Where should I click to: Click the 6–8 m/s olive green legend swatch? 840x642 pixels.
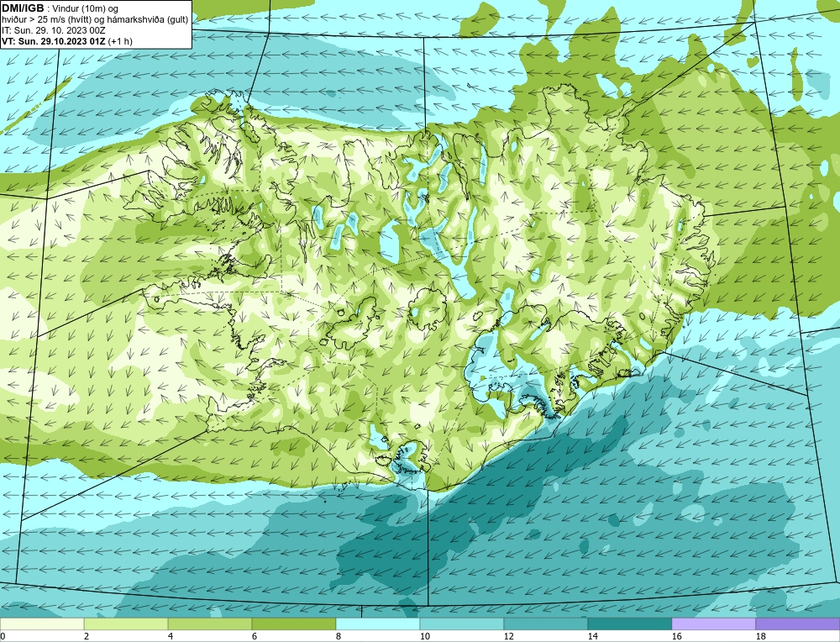click(293, 624)
